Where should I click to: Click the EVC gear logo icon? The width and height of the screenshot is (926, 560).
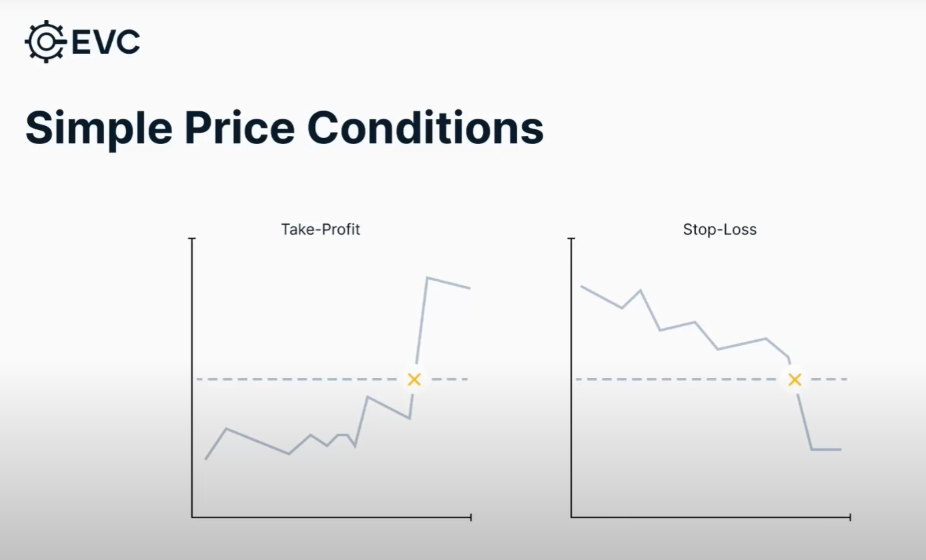(x=45, y=42)
